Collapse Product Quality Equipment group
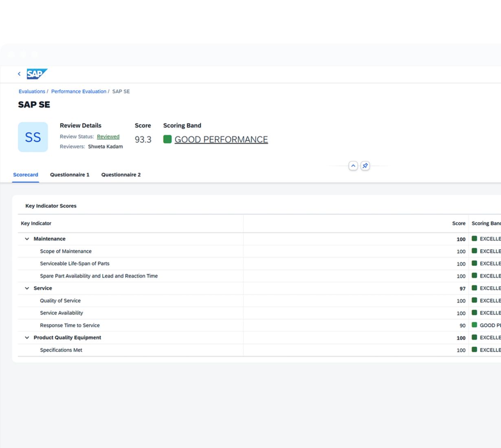Image resolution: width=501 pixels, height=448 pixels. pyautogui.click(x=27, y=338)
